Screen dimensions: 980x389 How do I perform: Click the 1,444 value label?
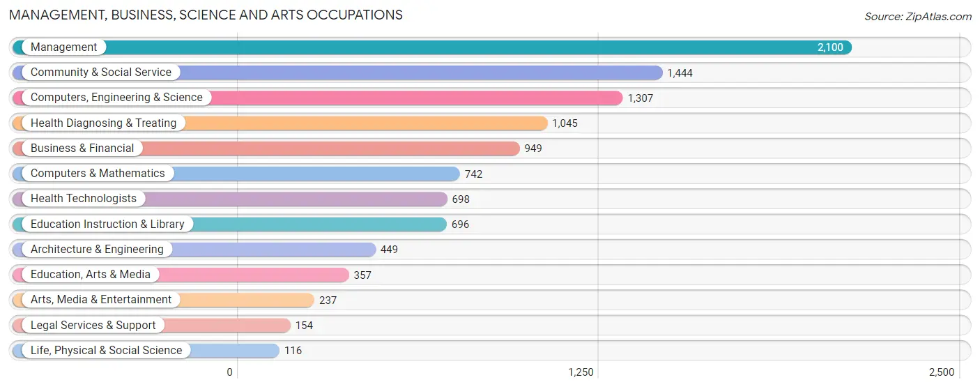[x=680, y=73]
